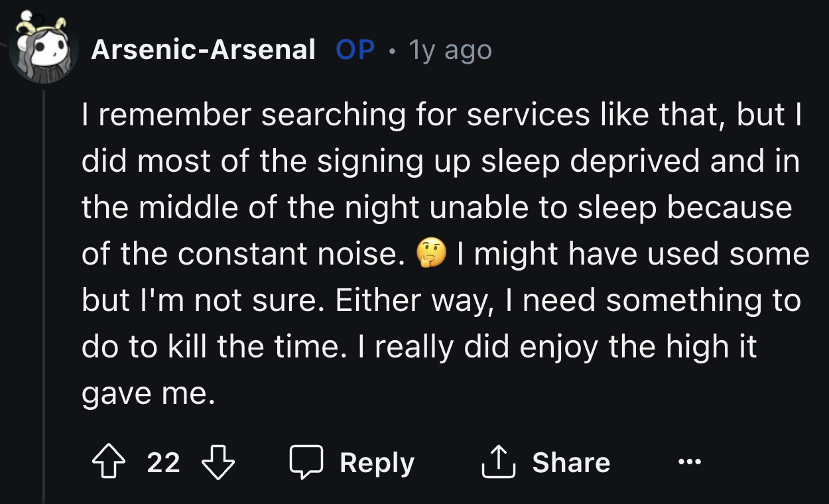
Task: Click the thinking face emoji
Action: [431, 253]
